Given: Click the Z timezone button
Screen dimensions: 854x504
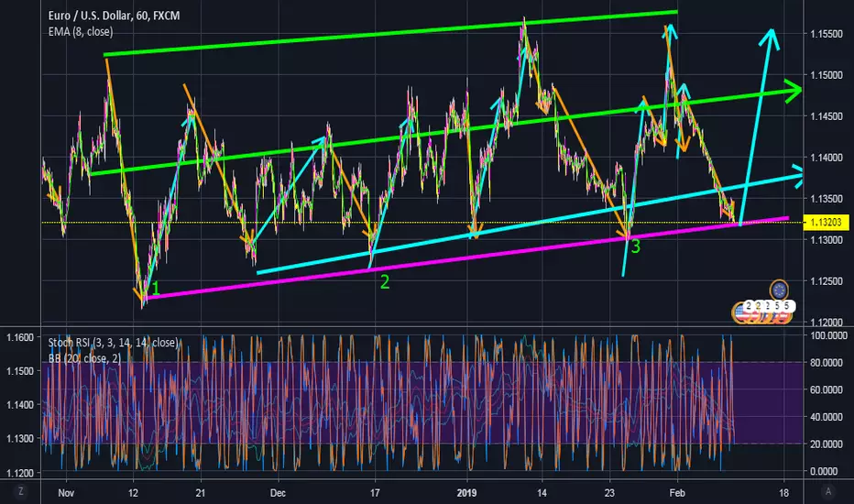Looking at the screenshot, I should (x=21, y=491).
